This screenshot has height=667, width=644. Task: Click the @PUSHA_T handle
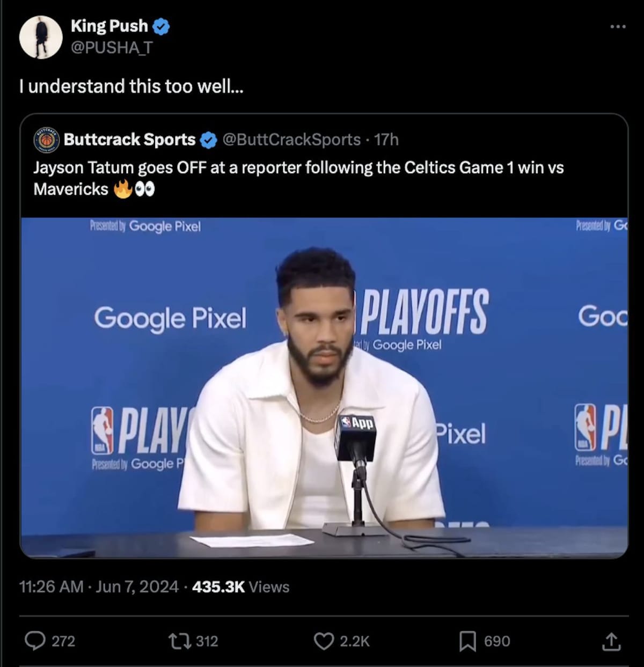[111, 48]
